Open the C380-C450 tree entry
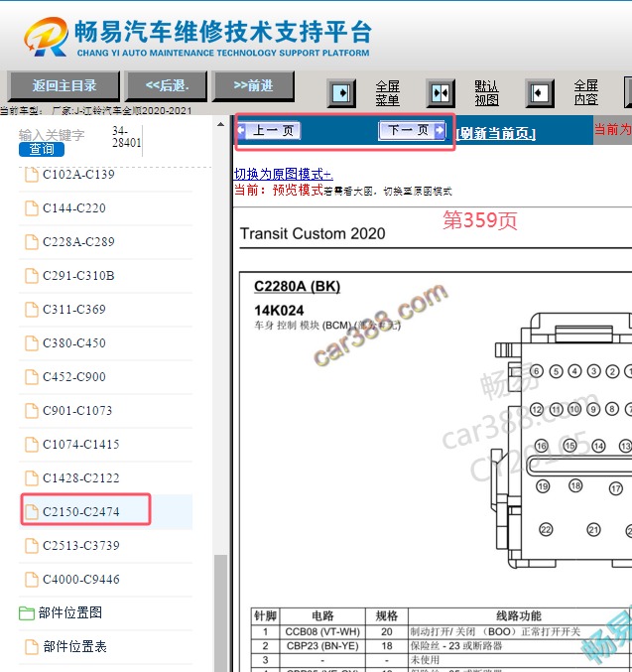The width and height of the screenshot is (632, 672). [74, 343]
